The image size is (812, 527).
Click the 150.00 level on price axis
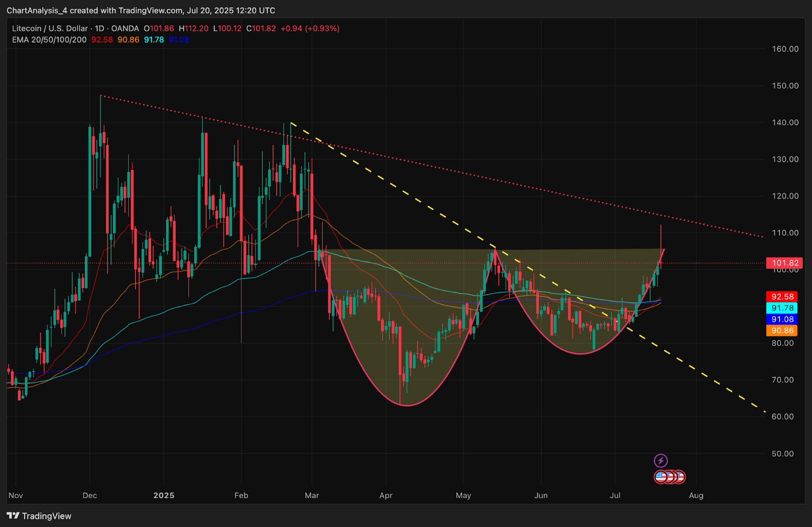pyautogui.click(x=785, y=86)
